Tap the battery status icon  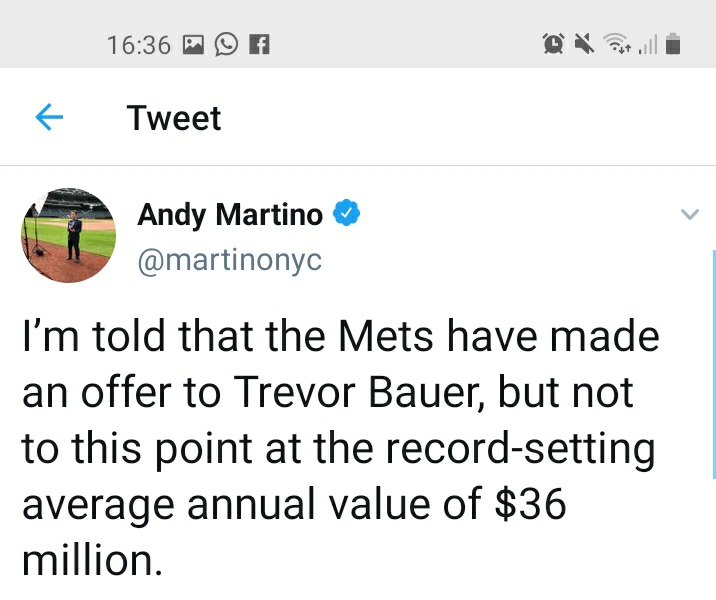[x=675, y=43]
